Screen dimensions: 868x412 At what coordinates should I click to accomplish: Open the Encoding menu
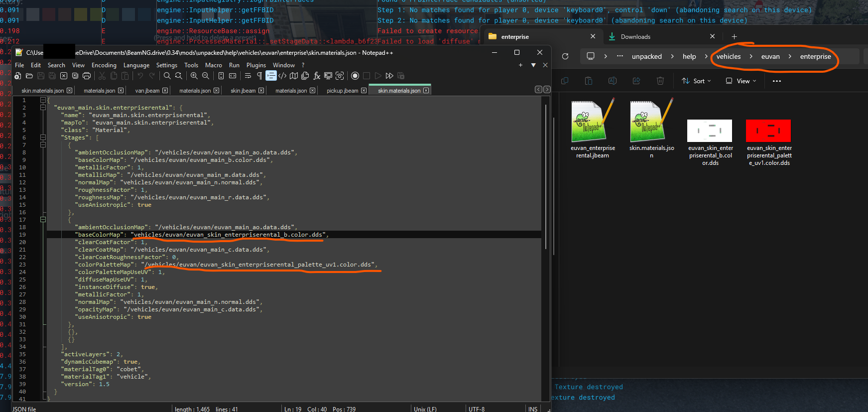click(104, 65)
